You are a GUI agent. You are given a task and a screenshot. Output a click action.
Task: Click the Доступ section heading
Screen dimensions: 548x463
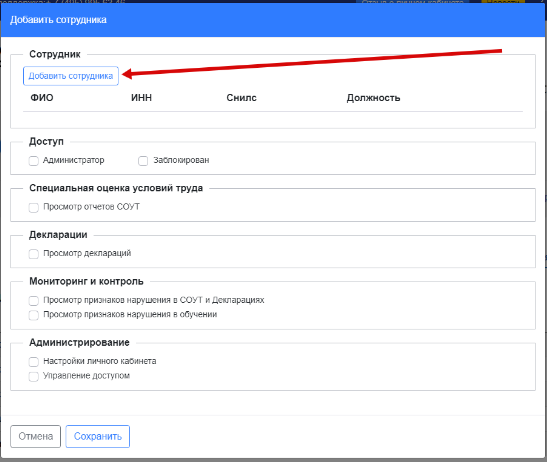[x=46, y=142]
